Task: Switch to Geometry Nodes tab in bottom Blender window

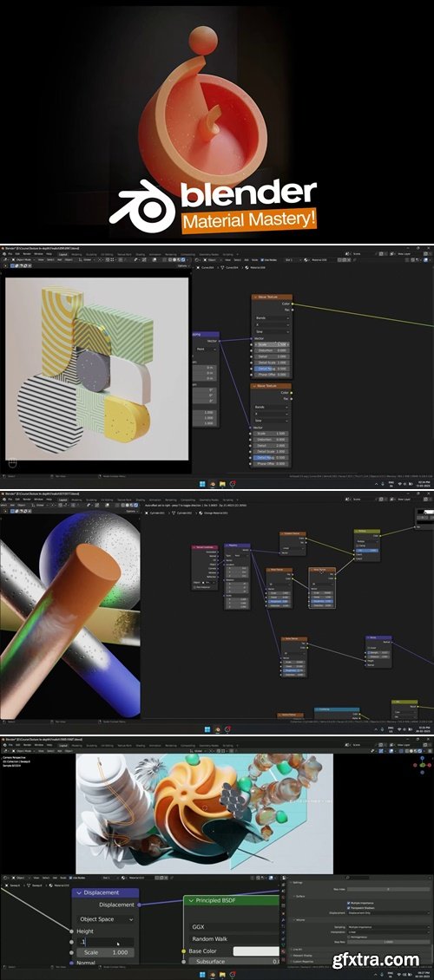Action: tap(208, 745)
